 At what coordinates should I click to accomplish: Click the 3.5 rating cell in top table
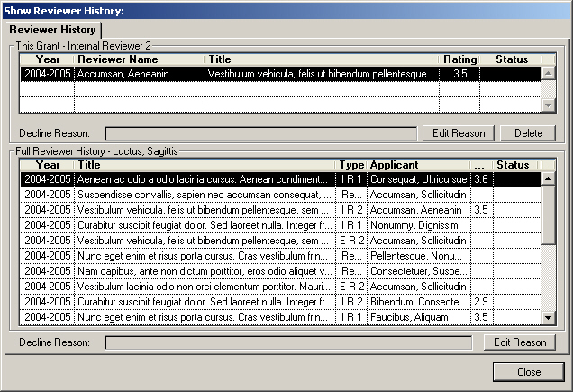coord(459,74)
